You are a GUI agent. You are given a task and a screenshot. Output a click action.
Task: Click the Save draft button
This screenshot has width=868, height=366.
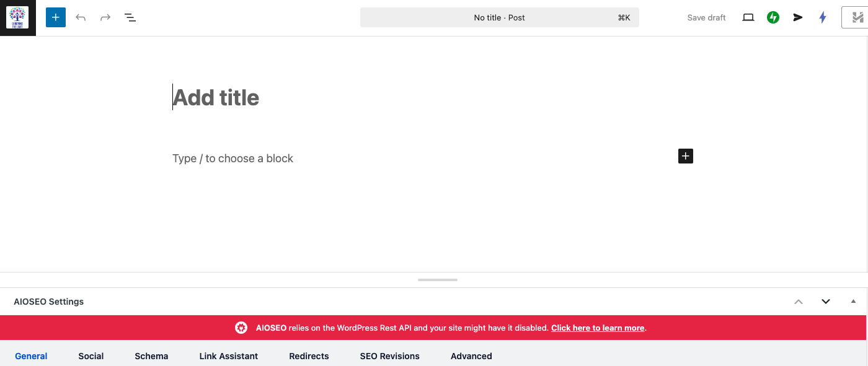click(706, 17)
